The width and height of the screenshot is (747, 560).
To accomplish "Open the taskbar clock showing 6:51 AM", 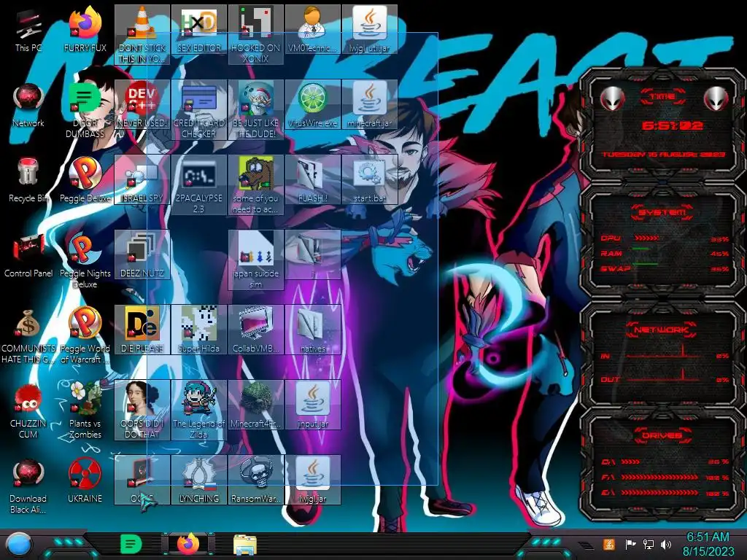I will [708, 544].
